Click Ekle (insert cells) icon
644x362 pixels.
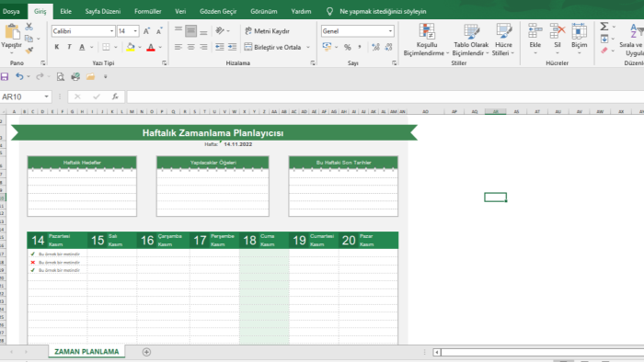point(535,31)
